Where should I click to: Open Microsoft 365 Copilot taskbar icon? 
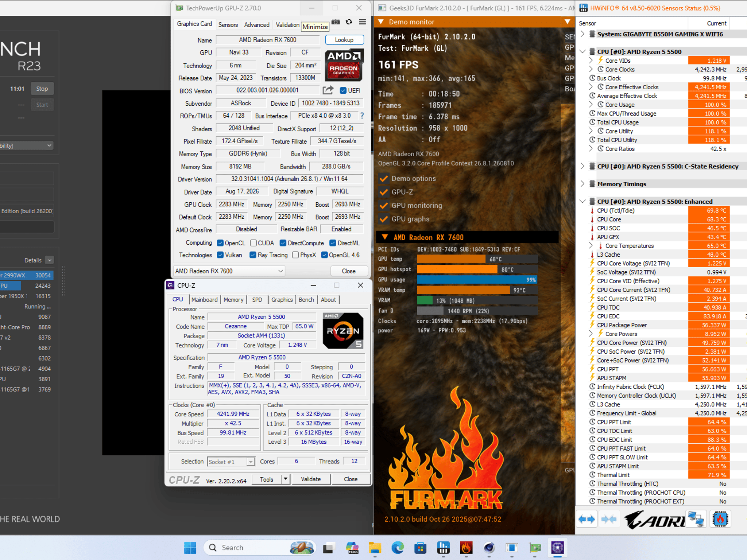[x=352, y=548]
